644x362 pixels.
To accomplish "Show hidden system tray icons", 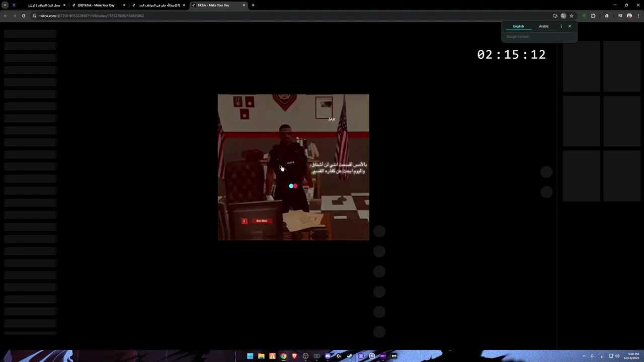I will pos(584,356).
